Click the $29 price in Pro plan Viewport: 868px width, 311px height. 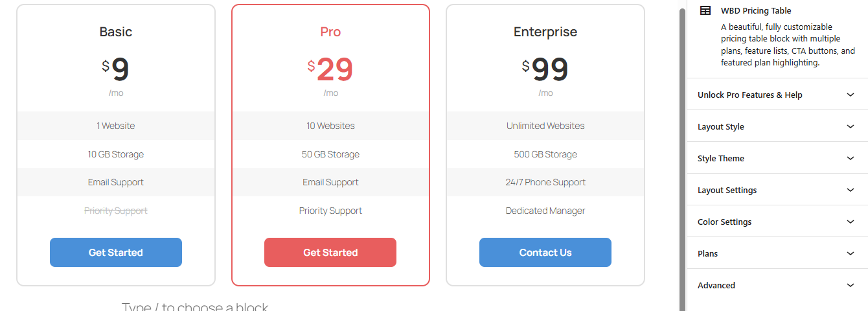pos(330,70)
